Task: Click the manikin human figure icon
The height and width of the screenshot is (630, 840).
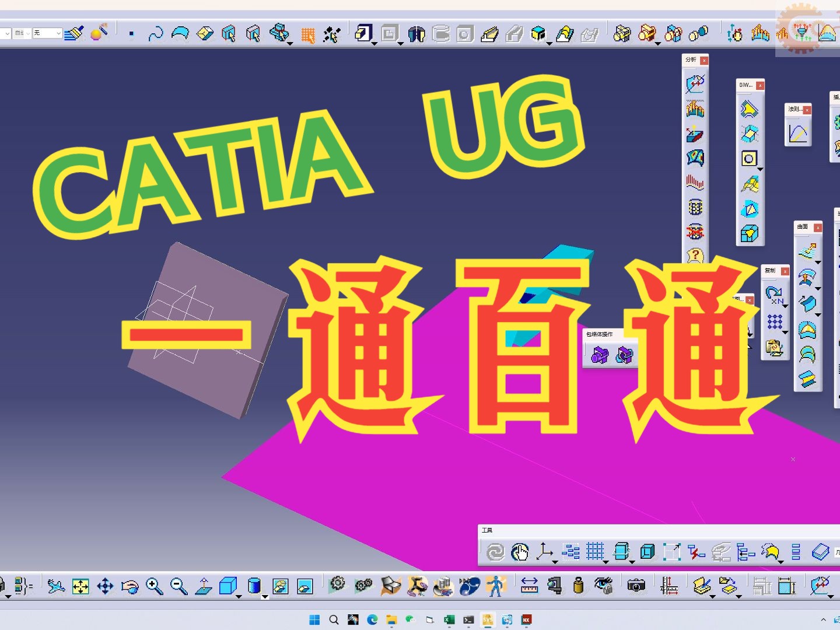Action: click(x=495, y=586)
